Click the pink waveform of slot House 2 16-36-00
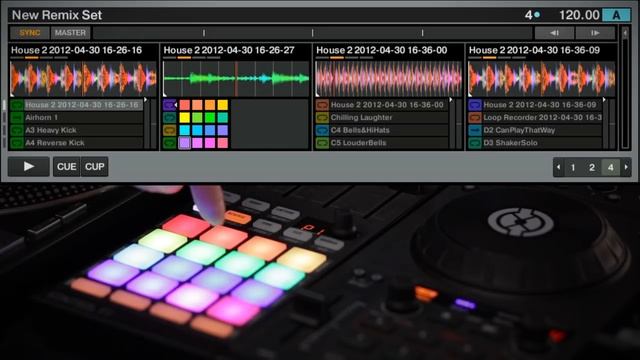This screenshot has width=640, height=360. (389, 79)
